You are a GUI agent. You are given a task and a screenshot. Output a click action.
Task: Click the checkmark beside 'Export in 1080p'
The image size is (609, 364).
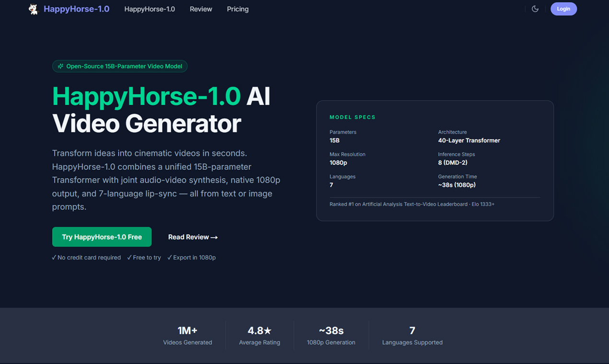169,257
